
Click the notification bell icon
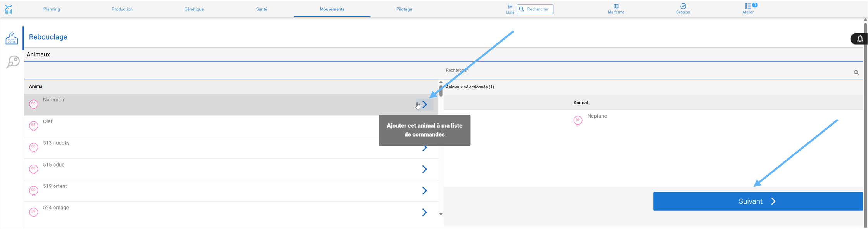pyautogui.click(x=860, y=39)
